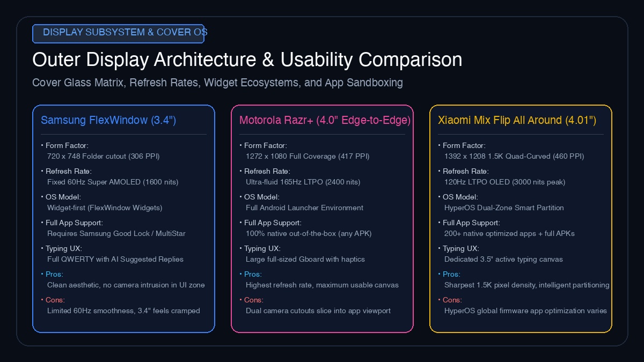The height and width of the screenshot is (362, 644).
Task: Click 'Clean aesthetic, no camera intrusion in UI zone'
Action: [x=126, y=285]
